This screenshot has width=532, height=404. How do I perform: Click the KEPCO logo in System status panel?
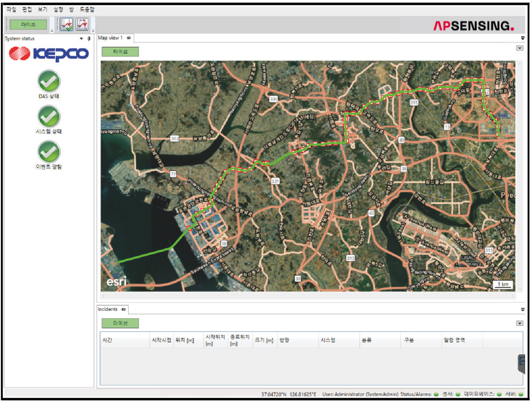tap(49, 54)
